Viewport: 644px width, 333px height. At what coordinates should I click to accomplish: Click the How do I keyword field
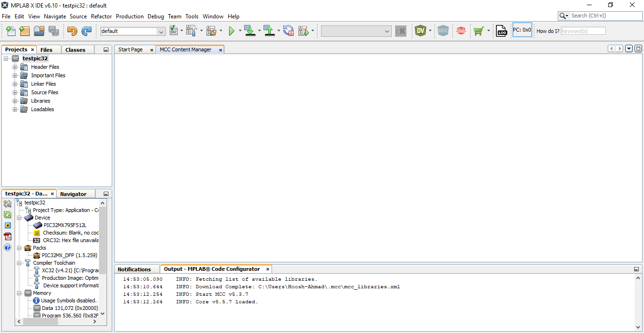[583, 31]
